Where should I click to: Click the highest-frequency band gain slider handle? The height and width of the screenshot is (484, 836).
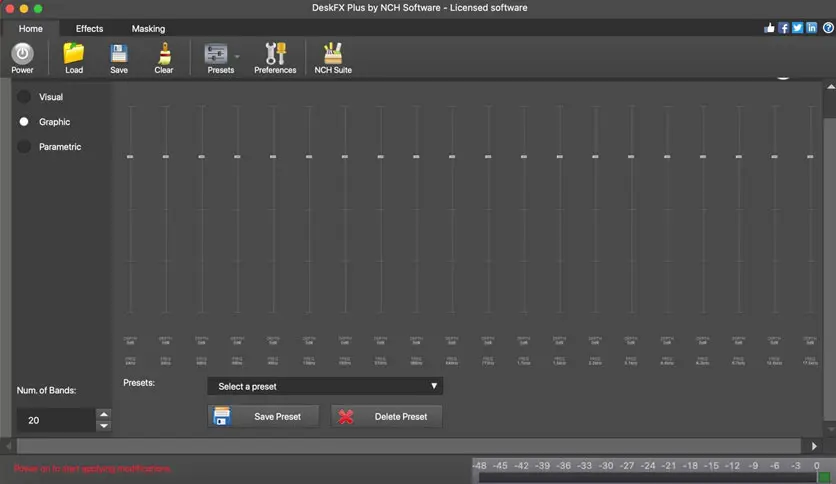810,157
